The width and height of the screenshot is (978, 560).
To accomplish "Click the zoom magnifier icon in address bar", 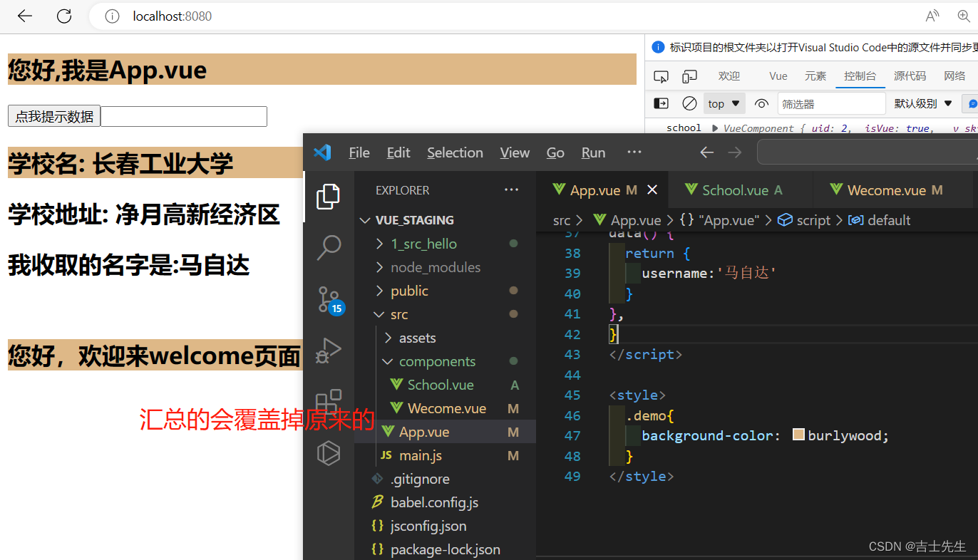I will [964, 16].
